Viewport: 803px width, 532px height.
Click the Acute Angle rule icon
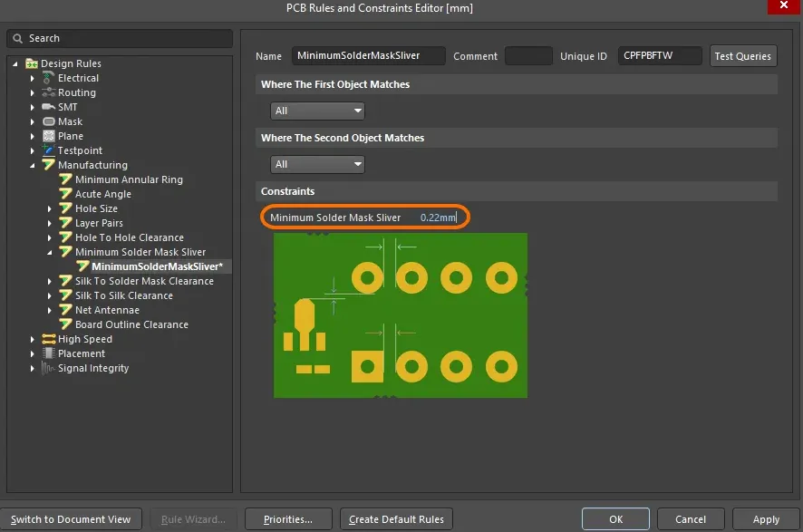pos(65,194)
